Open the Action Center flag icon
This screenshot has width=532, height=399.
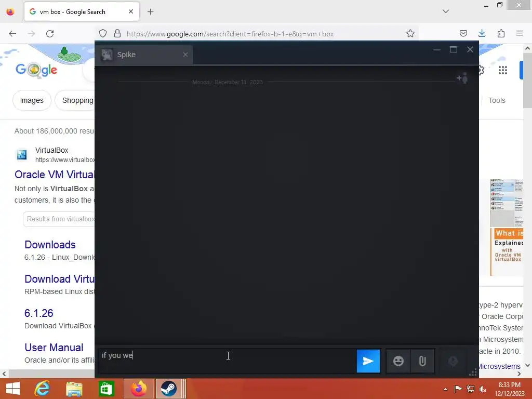tap(458, 389)
